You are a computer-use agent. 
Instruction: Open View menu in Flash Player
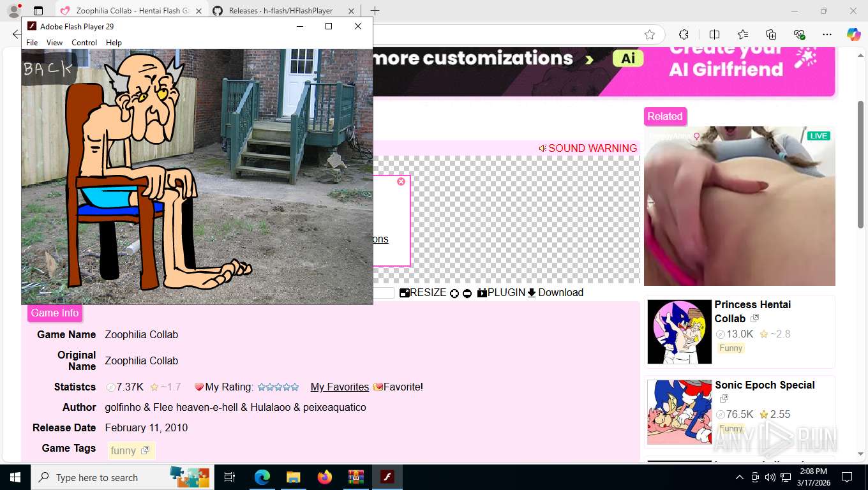tap(55, 43)
